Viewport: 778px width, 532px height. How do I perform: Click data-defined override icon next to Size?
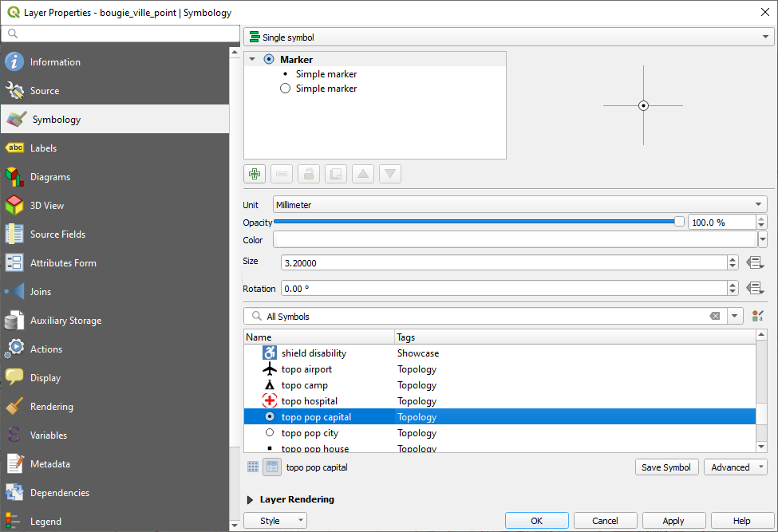click(755, 262)
